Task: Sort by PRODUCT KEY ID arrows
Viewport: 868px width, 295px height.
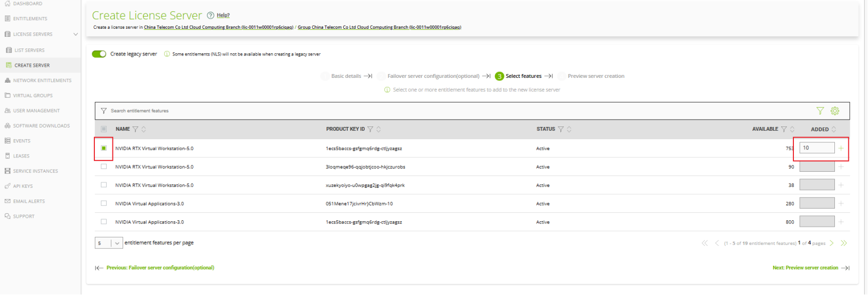Action: click(x=379, y=129)
